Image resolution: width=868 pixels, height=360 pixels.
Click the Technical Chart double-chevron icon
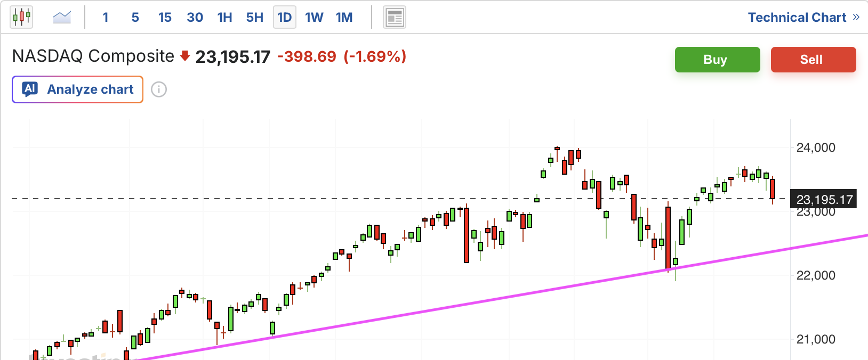click(x=856, y=17)
